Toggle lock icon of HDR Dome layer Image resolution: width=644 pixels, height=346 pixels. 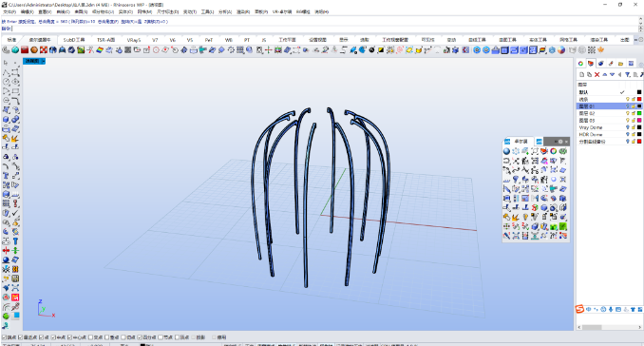[x=634, y=134]
